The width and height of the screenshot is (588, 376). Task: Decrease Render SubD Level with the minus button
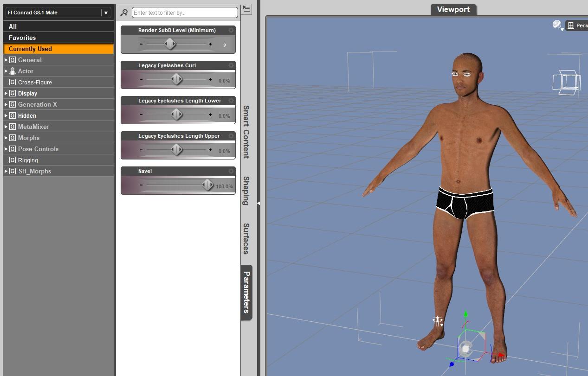coord(142,44)
